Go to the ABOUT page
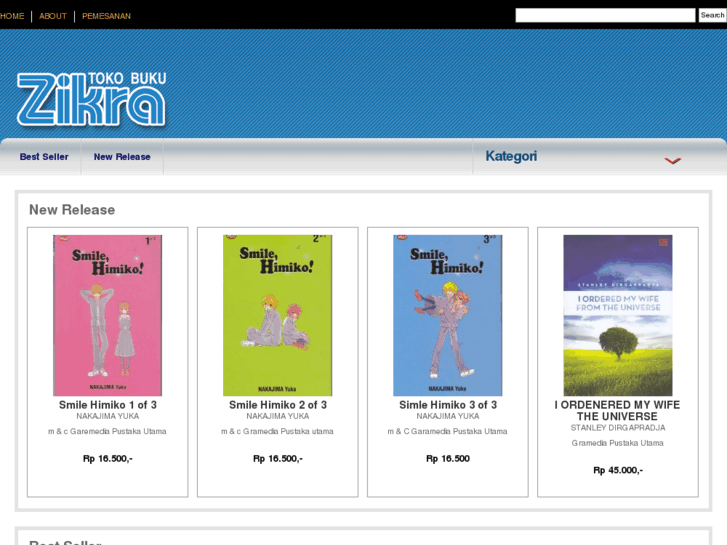This screenshot has height=545, width=727. pos(53,16)
